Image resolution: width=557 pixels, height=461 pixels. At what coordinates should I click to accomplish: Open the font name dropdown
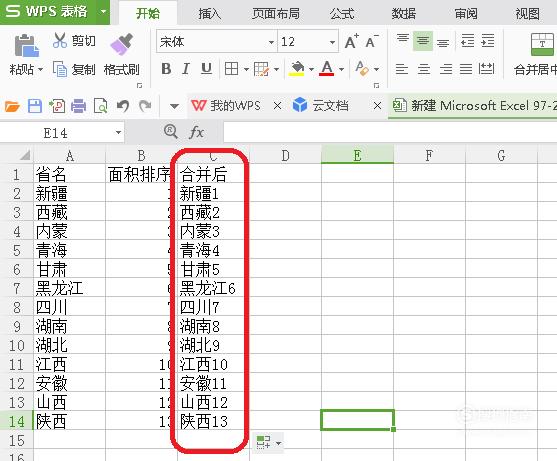tap(271, 42)
